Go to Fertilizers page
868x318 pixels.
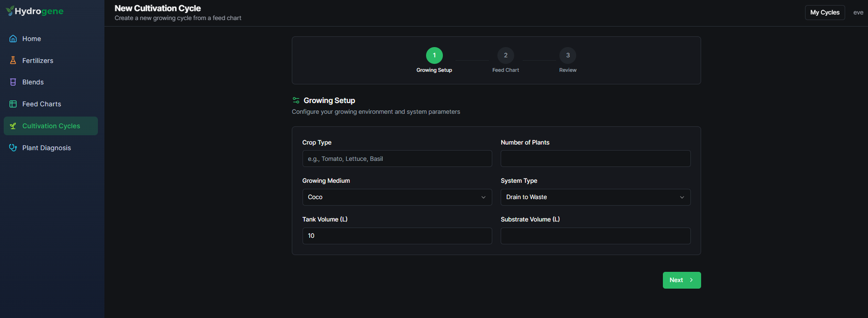coord(50,60)
